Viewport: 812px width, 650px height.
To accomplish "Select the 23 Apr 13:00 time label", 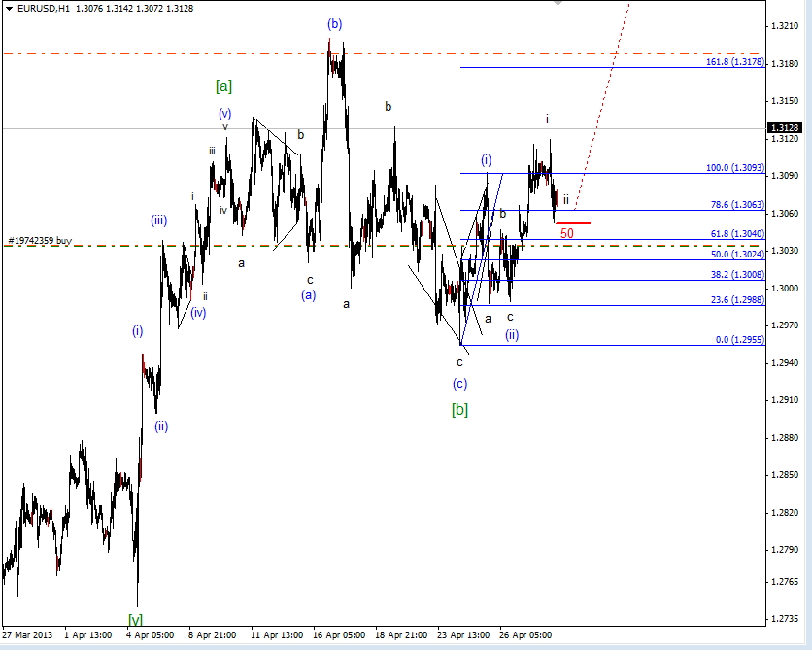I will pos(463,635).
